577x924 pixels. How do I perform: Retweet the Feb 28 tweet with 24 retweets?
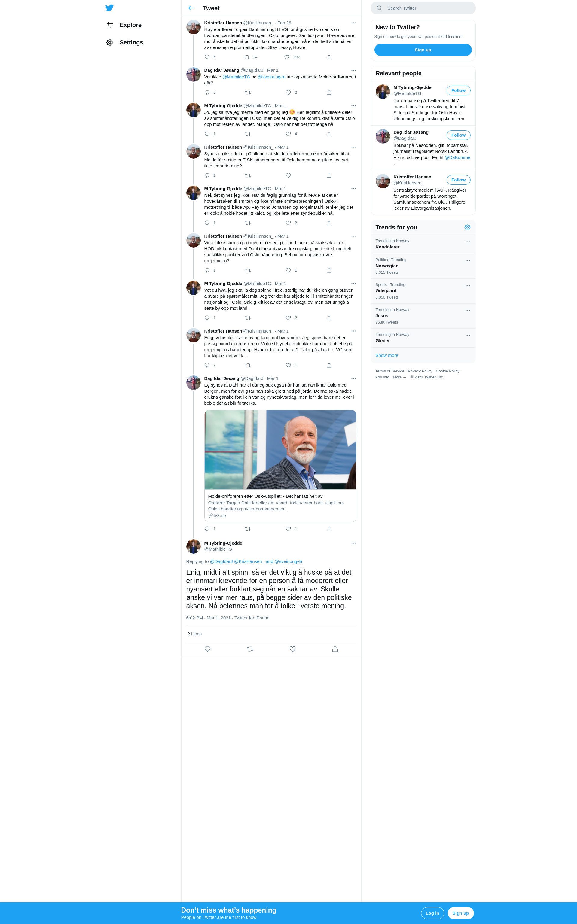247,57
